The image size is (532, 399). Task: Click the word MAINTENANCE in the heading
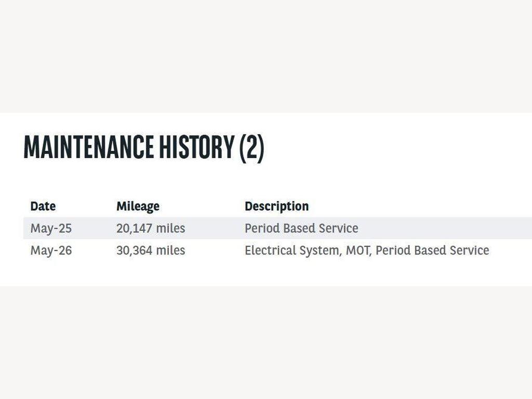point(88,147)
